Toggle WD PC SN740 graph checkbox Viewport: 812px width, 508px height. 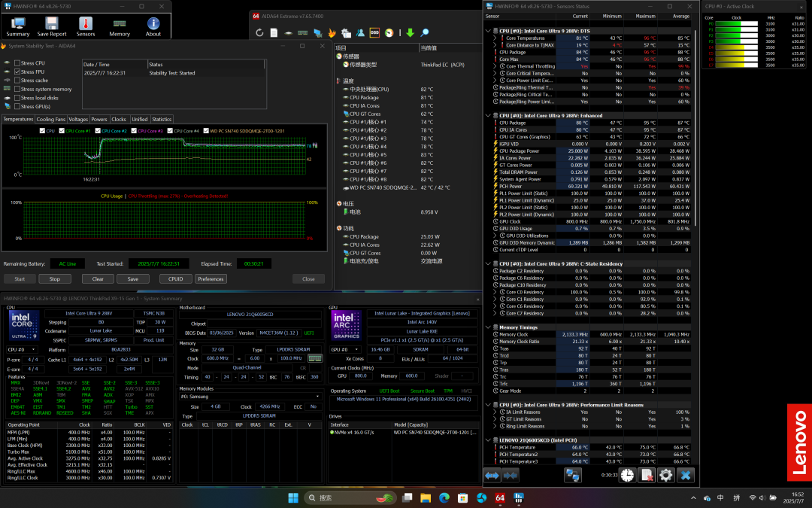tap(206, 131)
